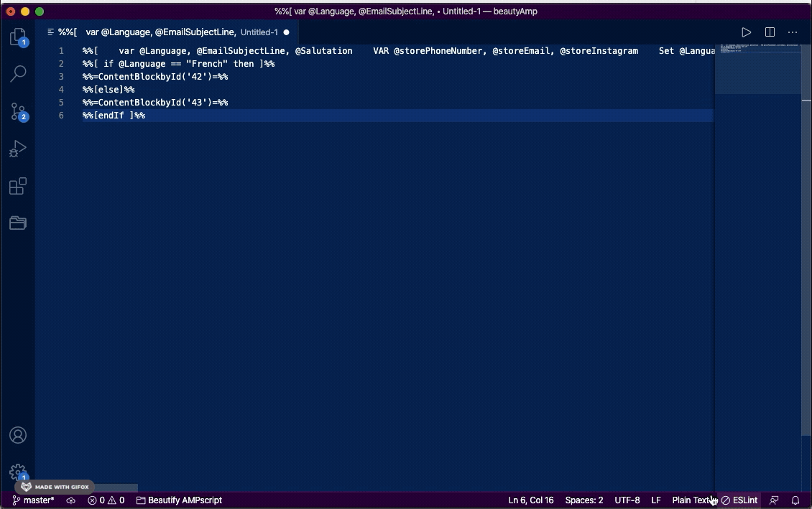Click the macOS green zoom button
Image resolution: width=812 pixels, height=509 pixels.
[40, 11]
